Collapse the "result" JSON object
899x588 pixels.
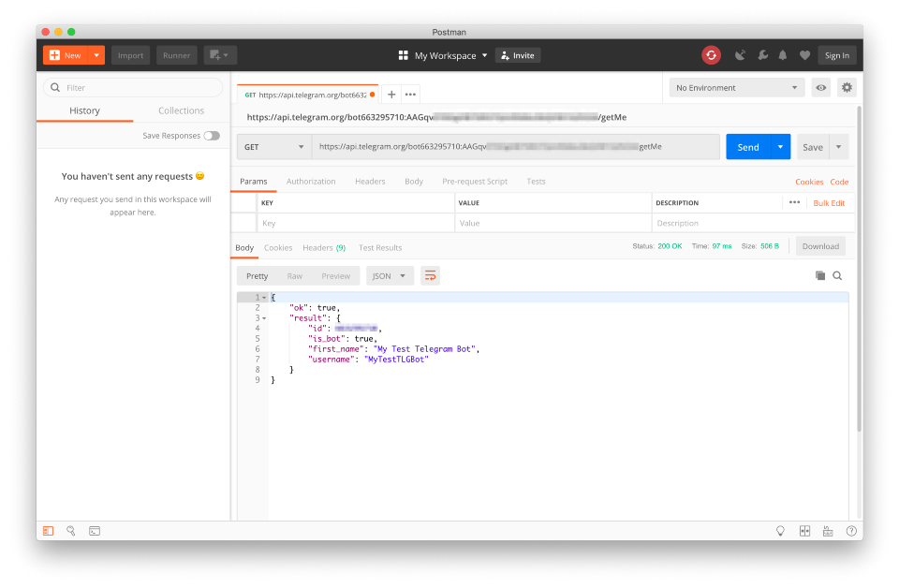(x=264, y=318)
